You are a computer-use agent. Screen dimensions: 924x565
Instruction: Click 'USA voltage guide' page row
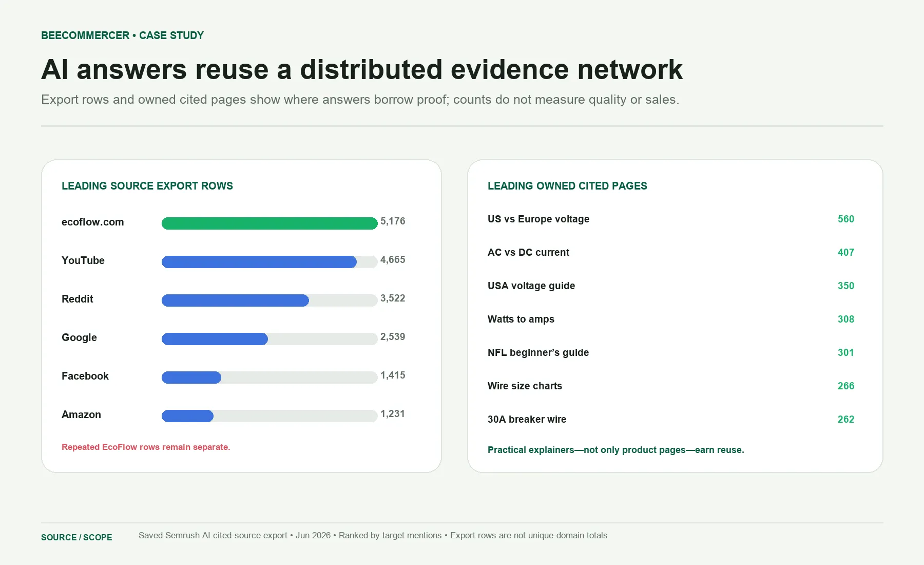tap(671, 286)
